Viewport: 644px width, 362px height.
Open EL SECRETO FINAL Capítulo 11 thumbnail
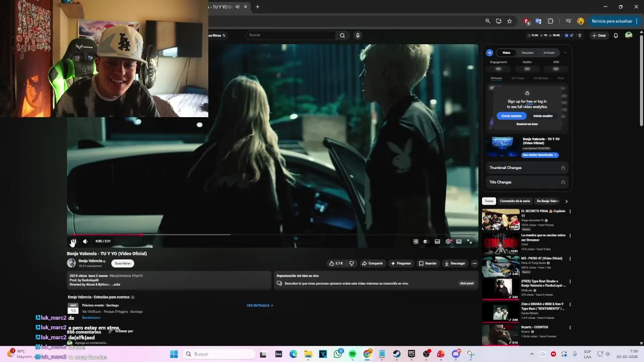501,220
